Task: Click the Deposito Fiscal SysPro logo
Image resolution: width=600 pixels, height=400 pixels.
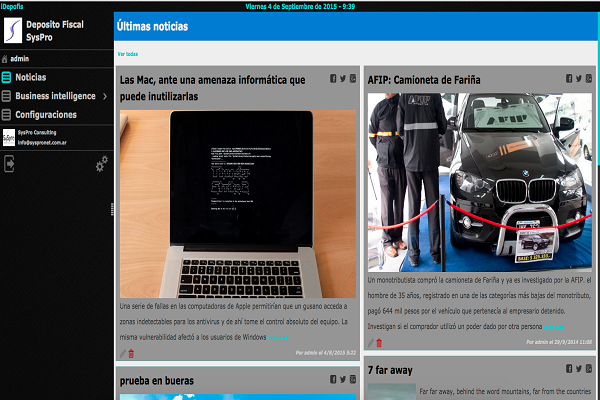Action: tap(13, 31)
